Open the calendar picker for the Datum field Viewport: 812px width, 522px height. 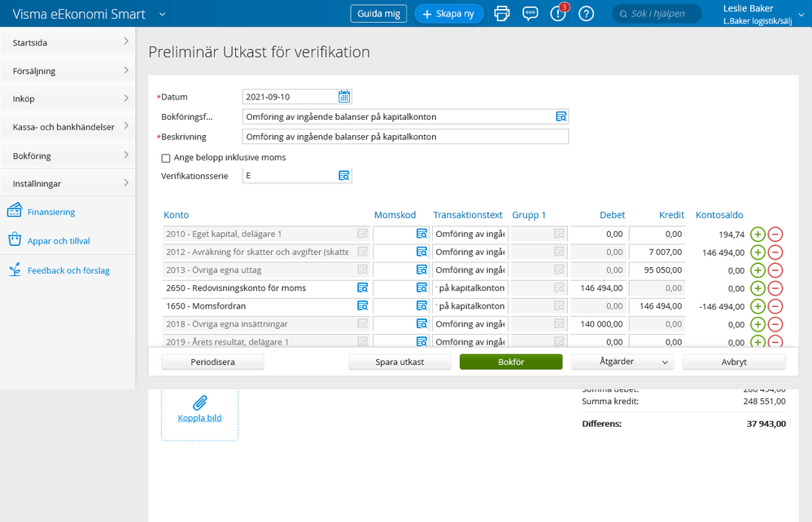[343, 95]
